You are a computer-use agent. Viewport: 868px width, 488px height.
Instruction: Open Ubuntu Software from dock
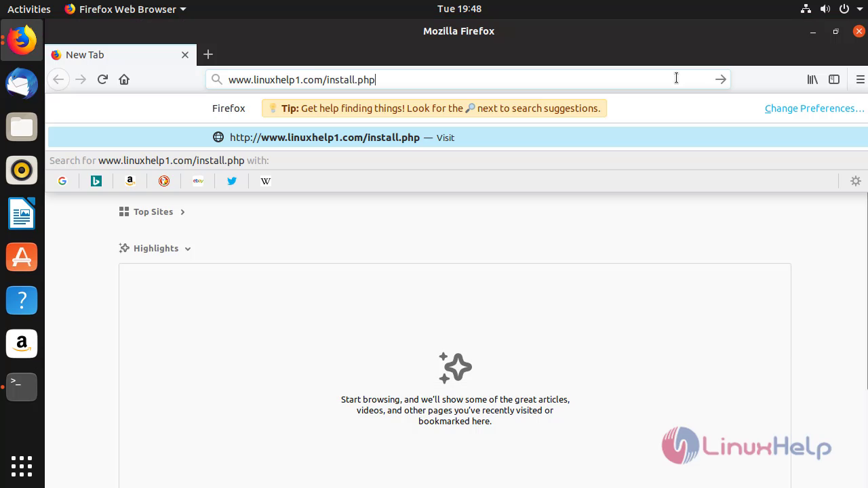coord(22,257)
